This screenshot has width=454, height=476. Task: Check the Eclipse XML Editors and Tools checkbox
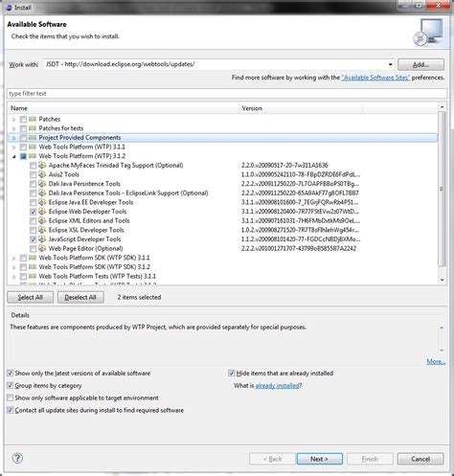tap(33, 221)
